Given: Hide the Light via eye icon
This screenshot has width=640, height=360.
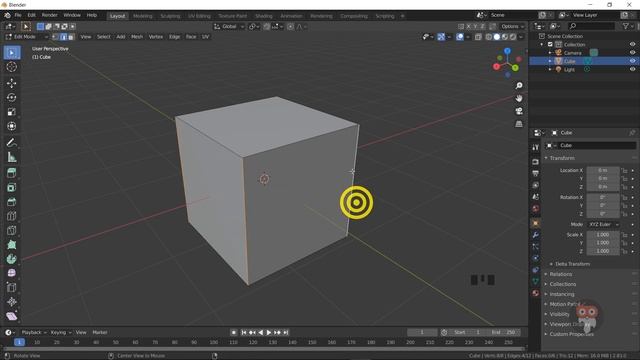Looking at the screenshot, I should click(x=632, y=69).
